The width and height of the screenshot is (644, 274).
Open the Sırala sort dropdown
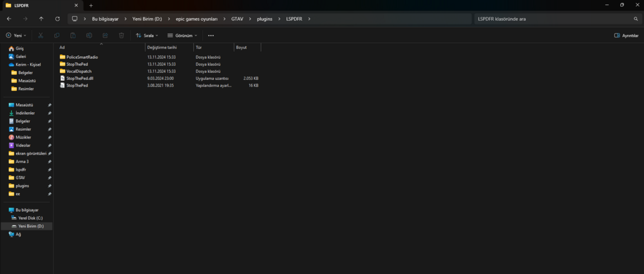pyautogui.click(x=147, y=35)
